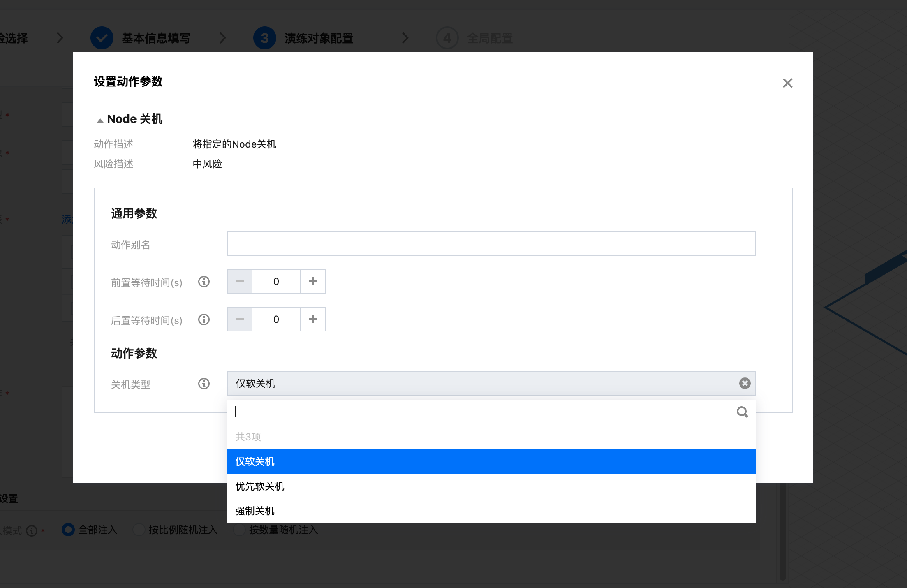Image resolution: width=907 pixels, height=588 pixels.
Task: Click info icon beside 关机类型
Action: 204,384
